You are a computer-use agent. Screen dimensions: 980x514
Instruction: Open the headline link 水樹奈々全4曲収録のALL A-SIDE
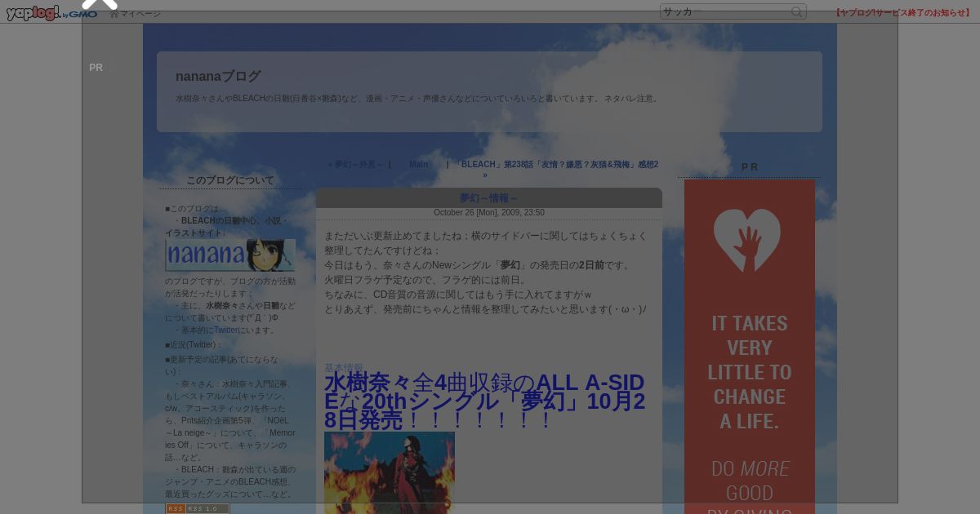pos(485,401)
